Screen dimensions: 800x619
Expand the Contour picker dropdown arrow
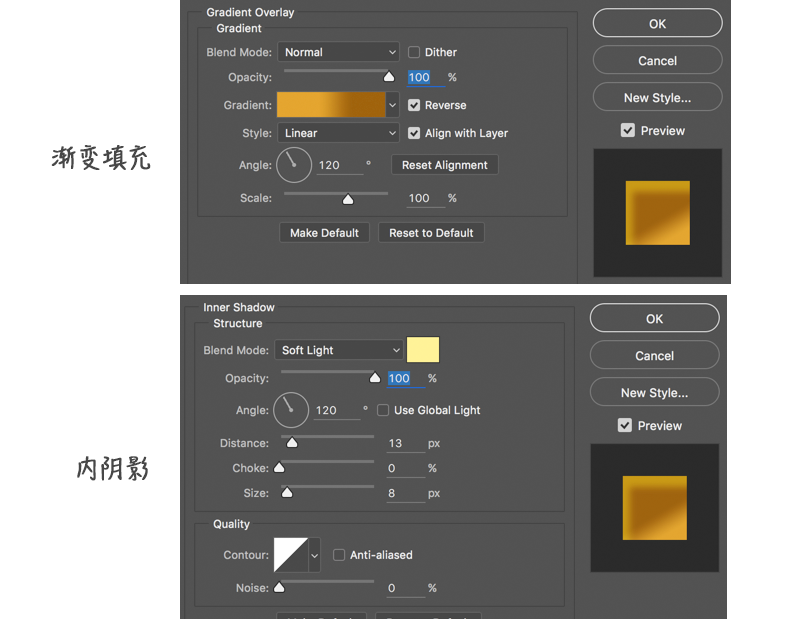pos(315,554)
